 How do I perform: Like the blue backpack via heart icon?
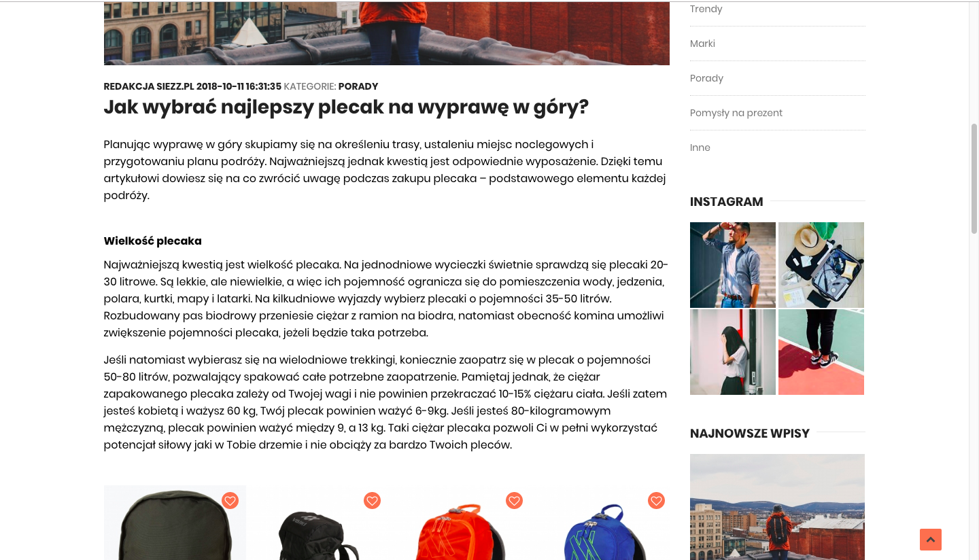(x=656, y=501)
